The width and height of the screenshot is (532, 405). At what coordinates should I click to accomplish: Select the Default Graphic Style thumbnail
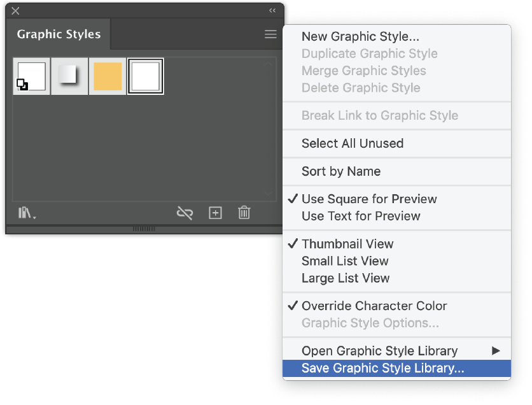(32, 76)
